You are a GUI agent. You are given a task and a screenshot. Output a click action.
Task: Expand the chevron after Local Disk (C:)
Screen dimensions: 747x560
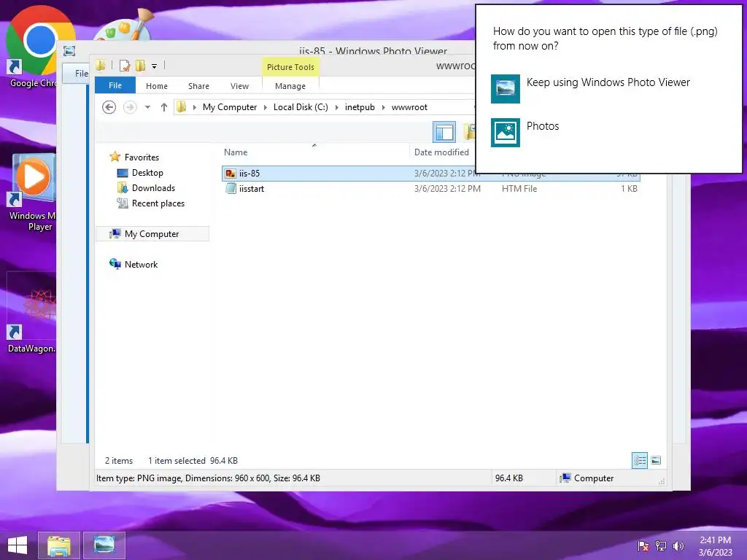[x=337, y=108]
